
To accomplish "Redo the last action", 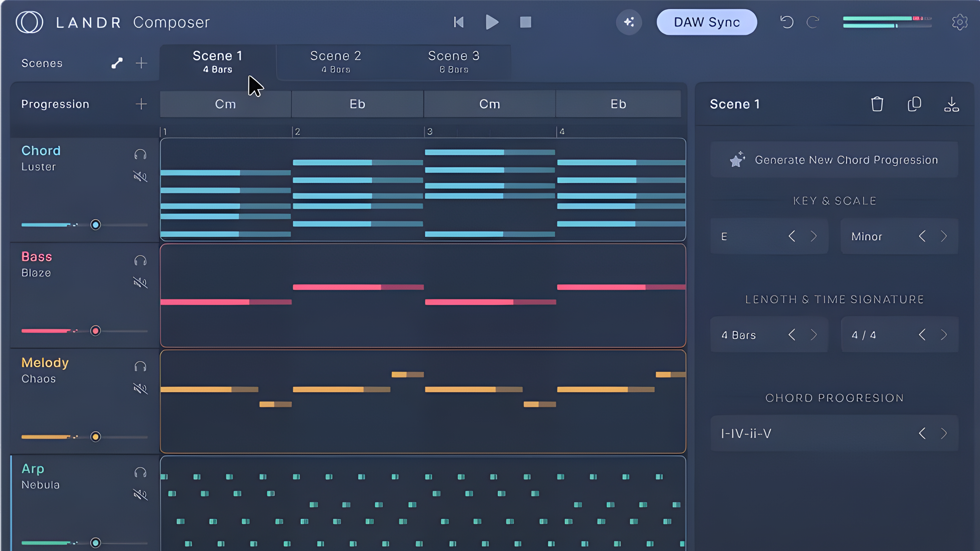I will pyautogui.click(x=813, y=22).
